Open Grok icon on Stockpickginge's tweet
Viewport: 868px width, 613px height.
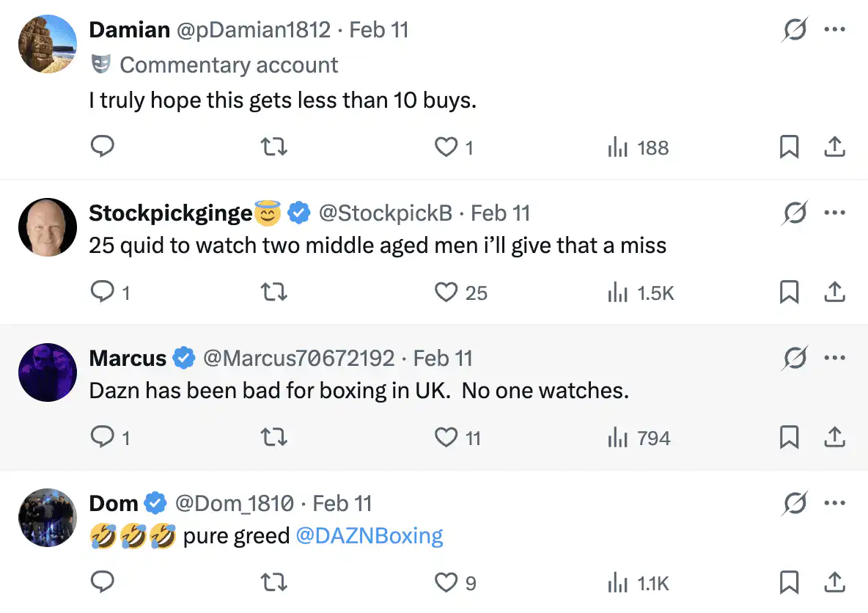point(795,213)
